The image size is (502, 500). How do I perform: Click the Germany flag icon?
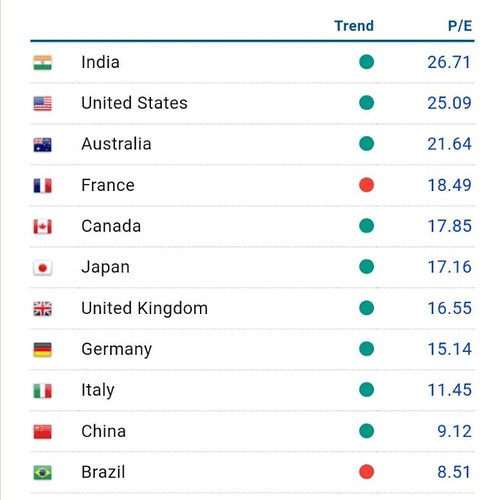click(43, 350)
